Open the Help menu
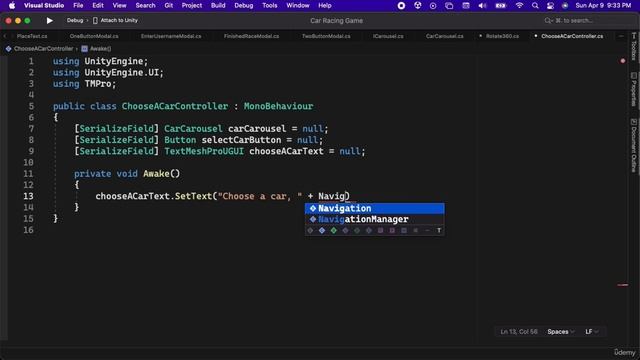This screenshot has width=640, height=360. click(x=324, y=6)
